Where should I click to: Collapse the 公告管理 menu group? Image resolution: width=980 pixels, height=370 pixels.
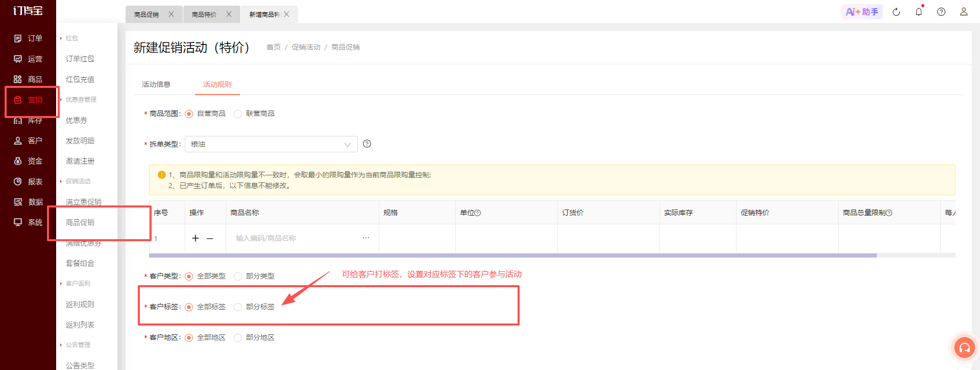(75, 345)
